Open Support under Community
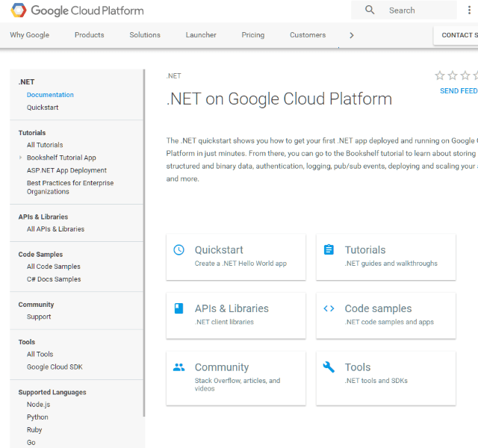The image size is (478, 448). click(39, 317)
